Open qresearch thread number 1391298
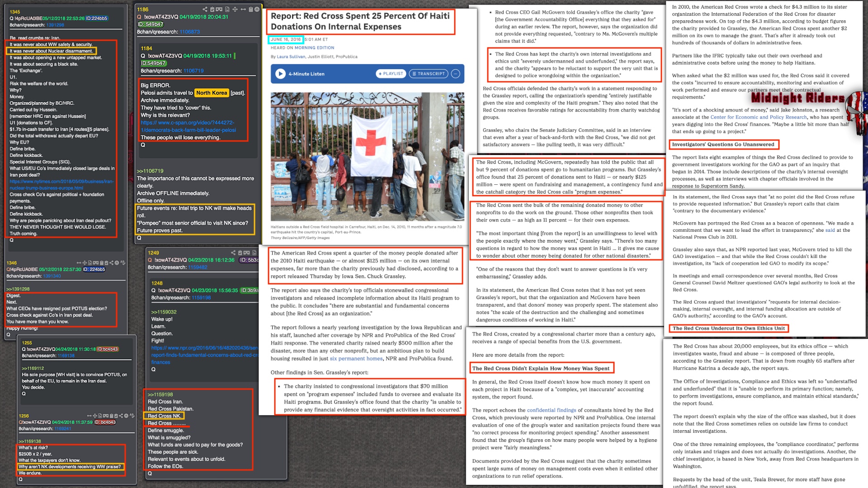Viewport: 868px width, 488px height. (x=55, y=25)
